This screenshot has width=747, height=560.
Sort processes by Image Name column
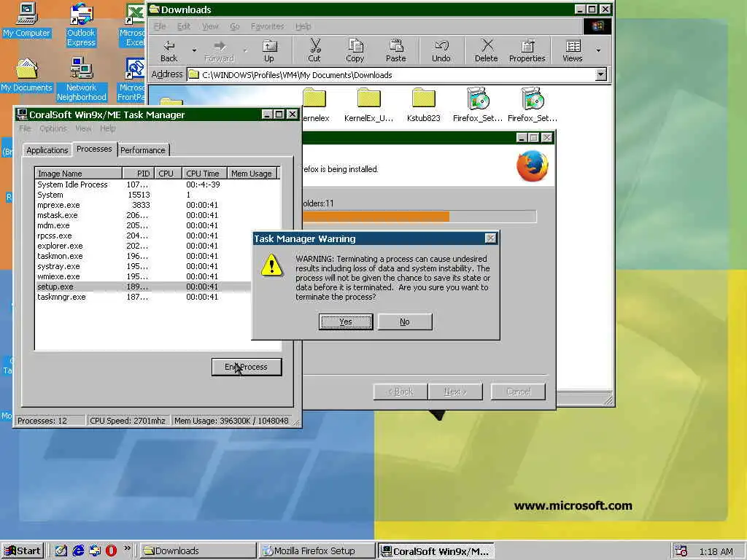click(78, 174)
